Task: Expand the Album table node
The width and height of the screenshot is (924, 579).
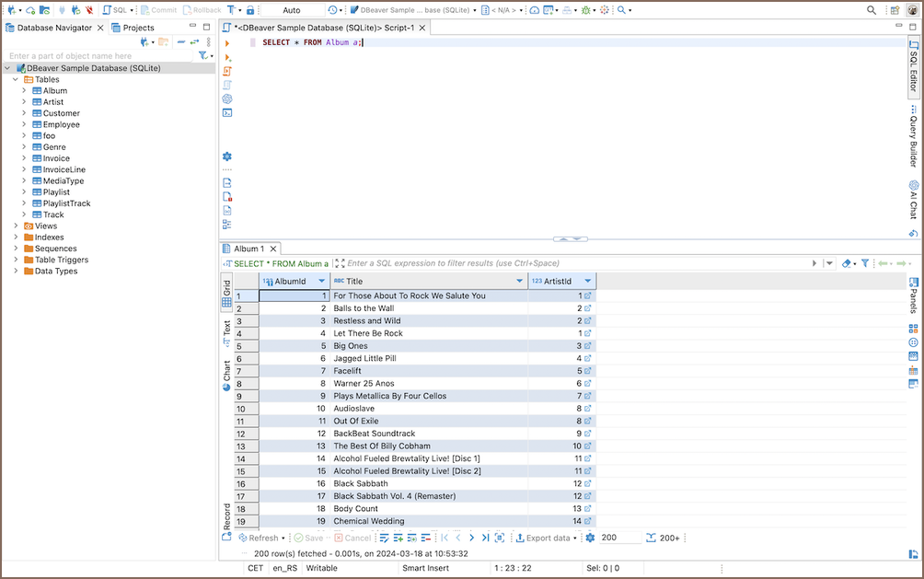Action: coord(25,91)
